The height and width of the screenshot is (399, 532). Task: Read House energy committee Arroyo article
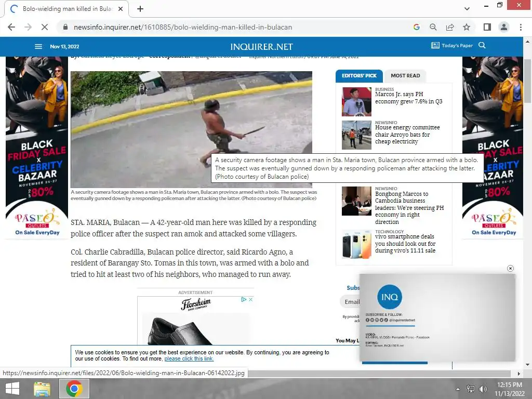click(407, 135)
